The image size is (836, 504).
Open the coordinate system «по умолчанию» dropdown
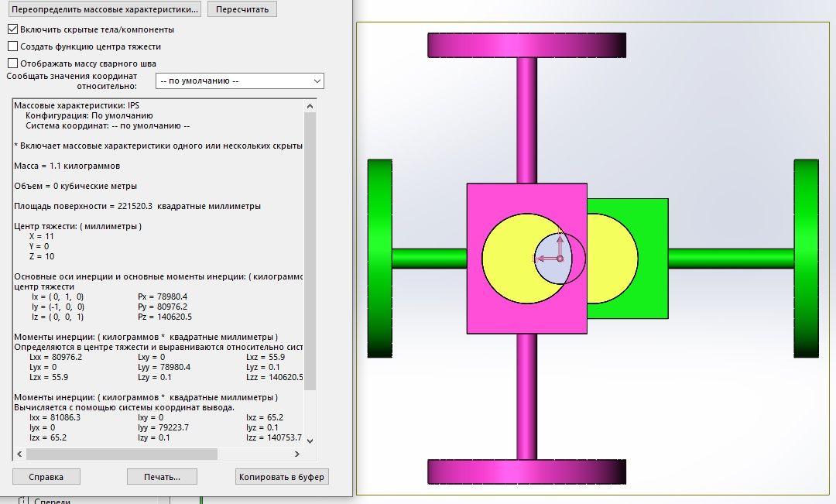click(239, 81)
